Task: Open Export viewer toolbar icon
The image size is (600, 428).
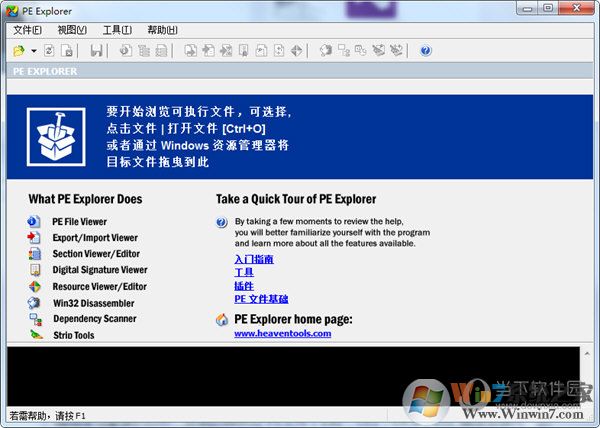Action: [191, 50]
